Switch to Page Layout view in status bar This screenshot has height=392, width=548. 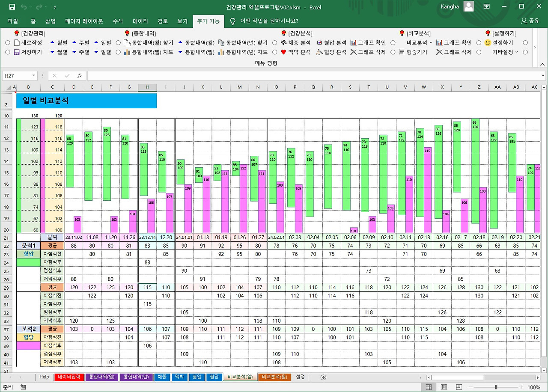[444, 387]
